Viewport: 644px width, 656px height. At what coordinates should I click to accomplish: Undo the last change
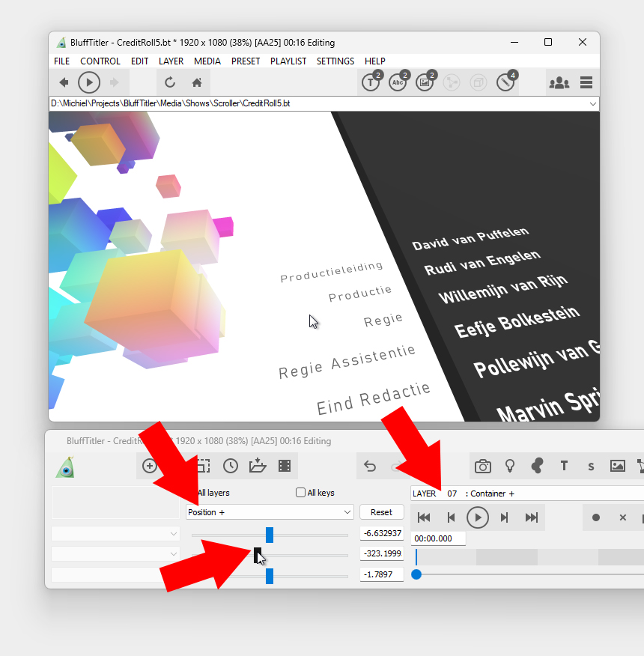[x=370, y=466]
